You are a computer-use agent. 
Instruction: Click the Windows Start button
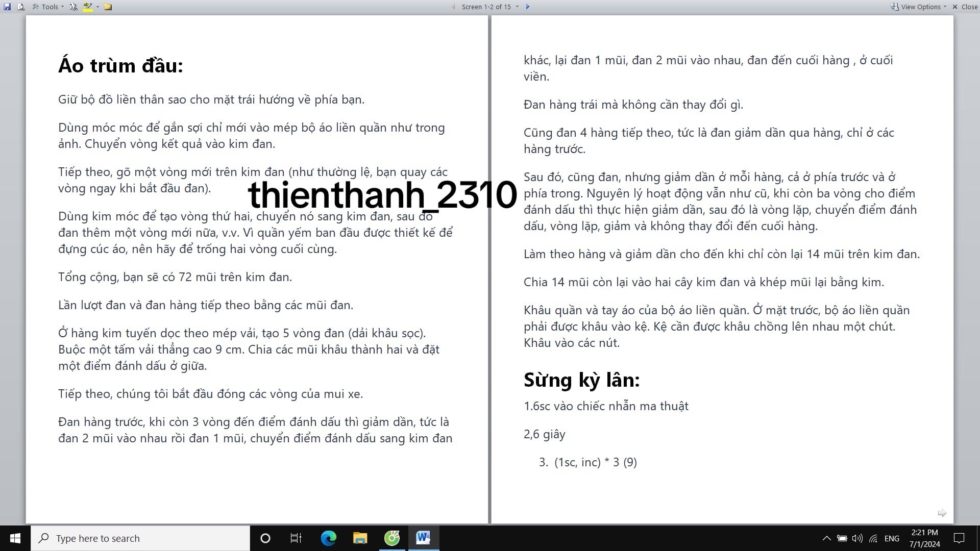(x=15, y=538)
